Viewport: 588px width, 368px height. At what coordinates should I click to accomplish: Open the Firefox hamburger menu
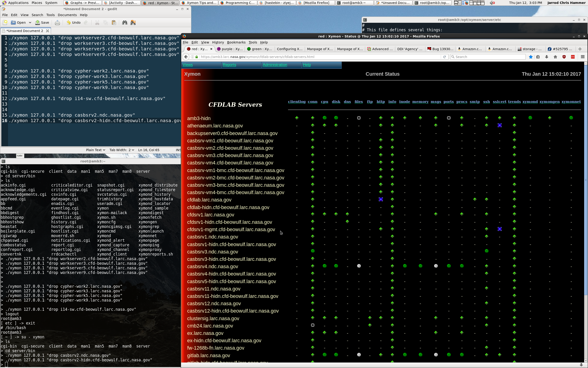coord(582,57)
